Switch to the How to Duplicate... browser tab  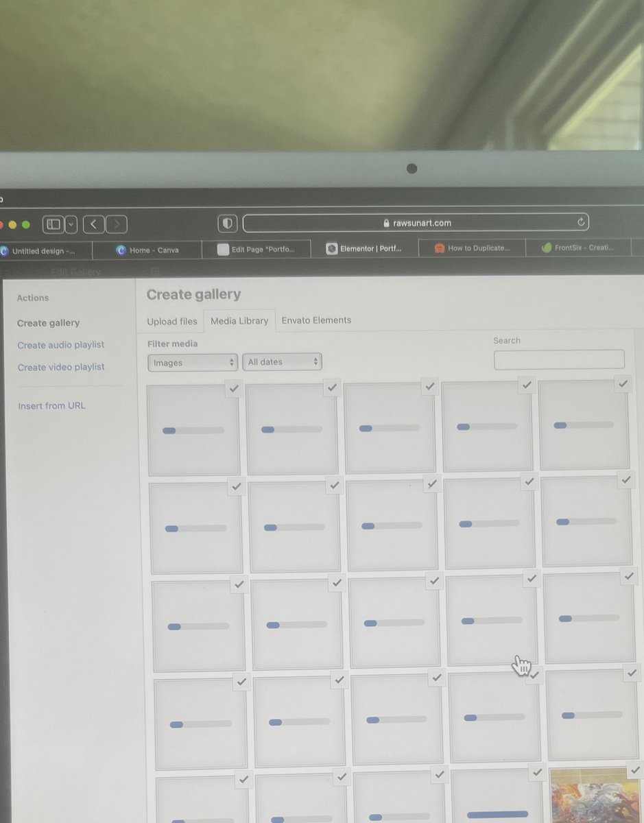click(x=472, y=248)
